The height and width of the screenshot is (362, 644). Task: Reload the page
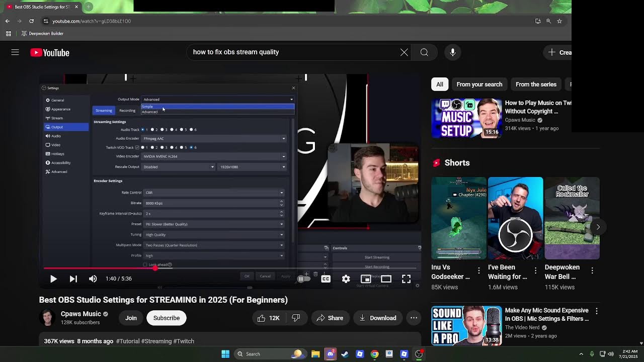[31, 21]
